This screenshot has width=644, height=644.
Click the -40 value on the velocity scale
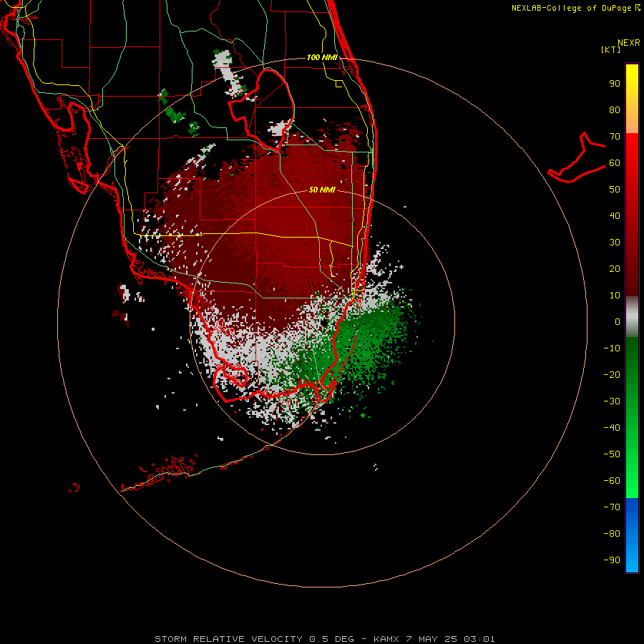pyautogui.click(x=612, y=428)
